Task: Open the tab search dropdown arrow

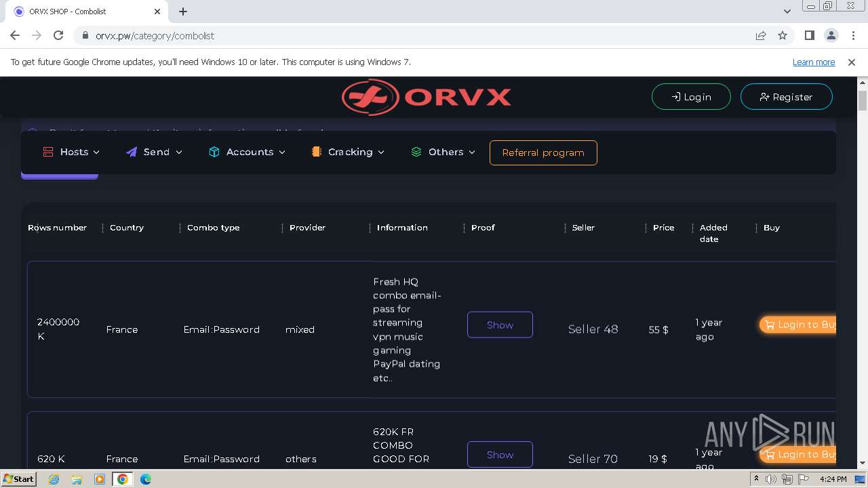Action: (x=787, y=12)
